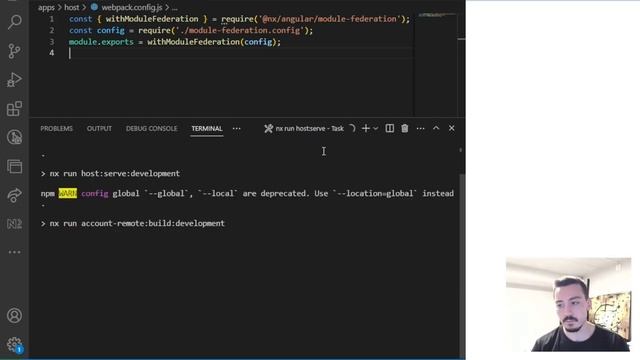Image resolution: width=640 pixels, height=360 pixels.
Task: Click line number 3 in editor gutter
Action: tap(51, 42)
